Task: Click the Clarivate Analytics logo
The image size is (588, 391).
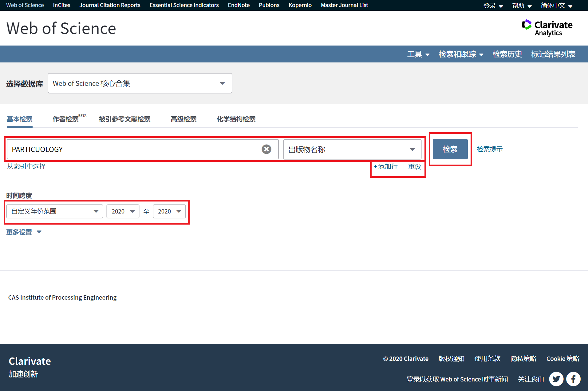Action: coord(547,28)
